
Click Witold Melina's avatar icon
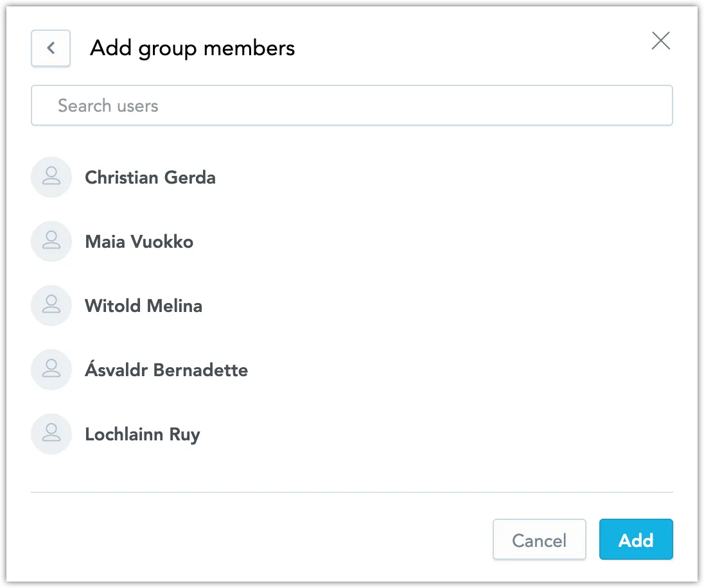[x=51, y=306]
